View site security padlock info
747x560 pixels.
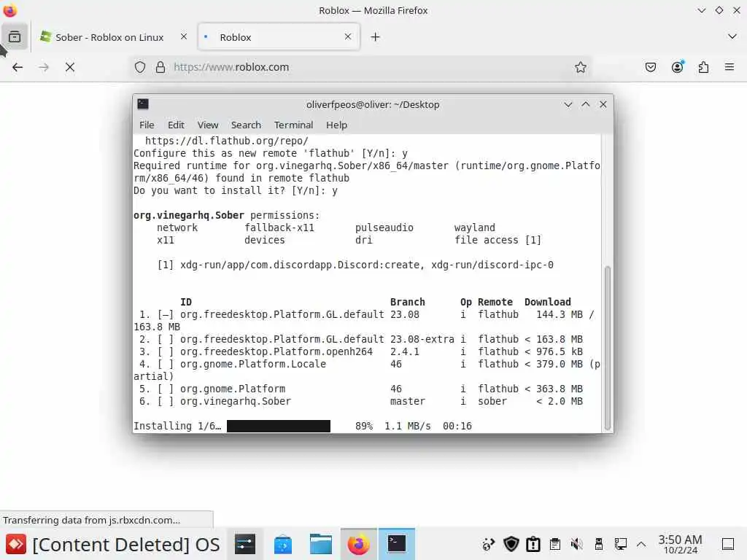(x=160, y=67)
